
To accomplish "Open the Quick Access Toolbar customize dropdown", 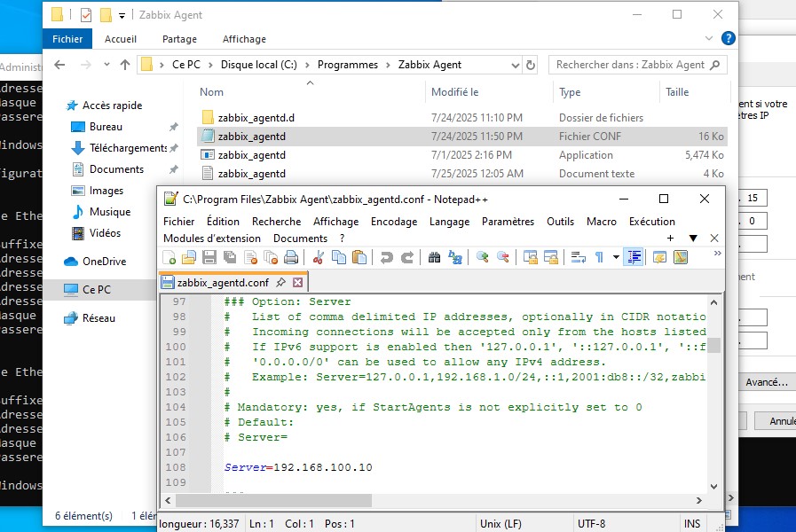I will (122, 15).
